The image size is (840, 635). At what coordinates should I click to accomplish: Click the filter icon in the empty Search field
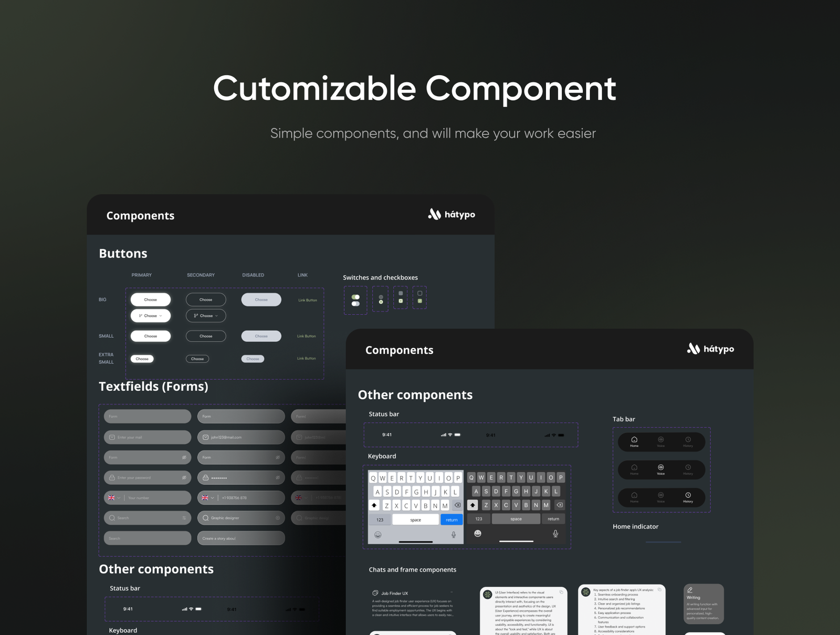[184, 518]
